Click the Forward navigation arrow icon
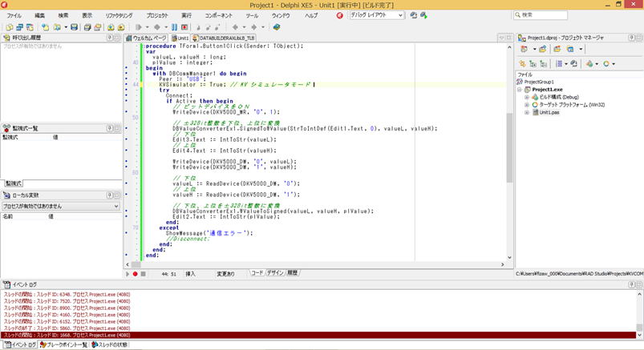This screenshot has height=350, width=644. point(253,27)
